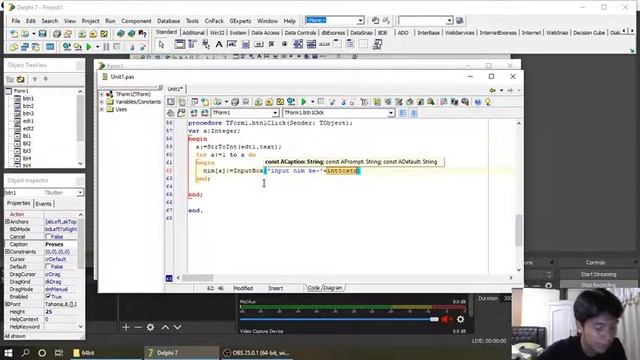Image resolution: width=640 pixels, height=360 pixels.
Task: Select the arrow pointer tool in component palette
Action: point(161,44)
